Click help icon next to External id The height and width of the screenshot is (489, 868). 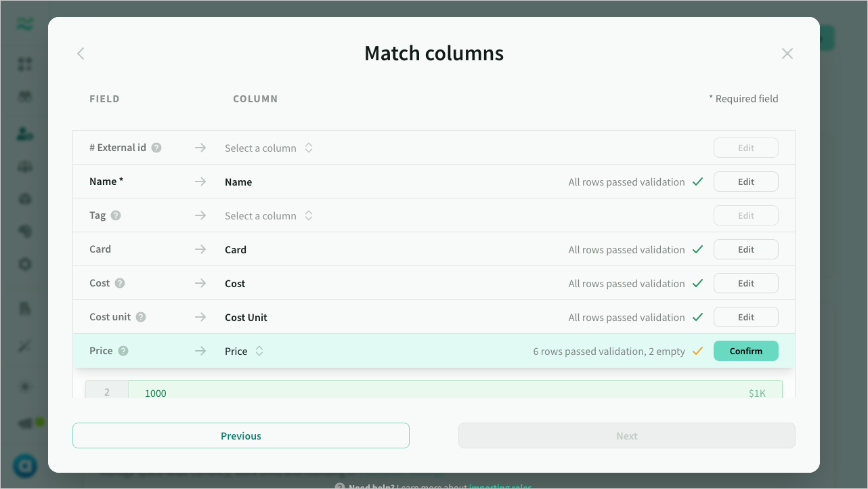pyautogui.click(x=156, y=148)
